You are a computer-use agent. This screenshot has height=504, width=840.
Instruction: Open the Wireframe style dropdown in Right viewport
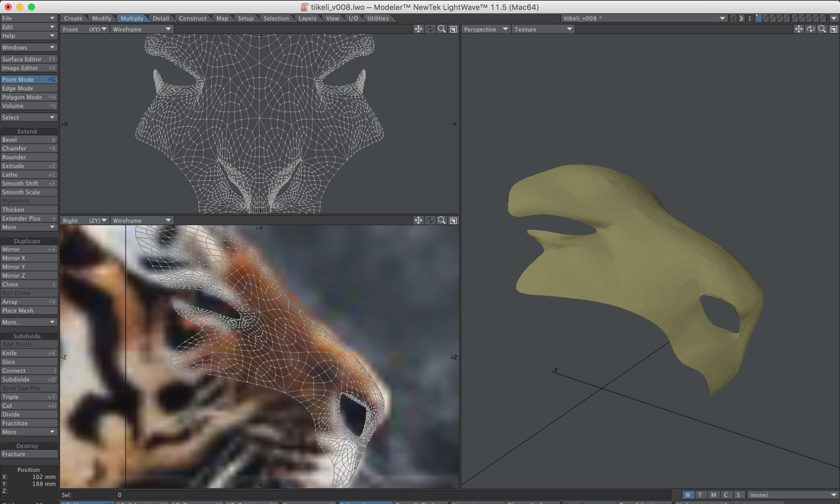click(141, 220)
